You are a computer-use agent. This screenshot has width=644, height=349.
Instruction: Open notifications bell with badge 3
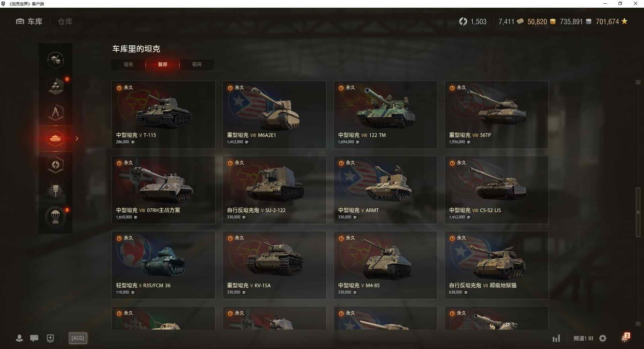tap(625, 337)
